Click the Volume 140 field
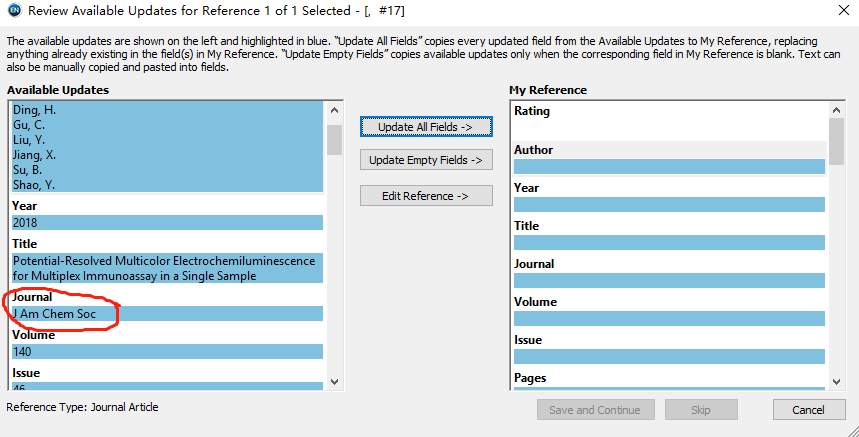The image size is (859, 437). pyautogui.click(x=167, y=352)
